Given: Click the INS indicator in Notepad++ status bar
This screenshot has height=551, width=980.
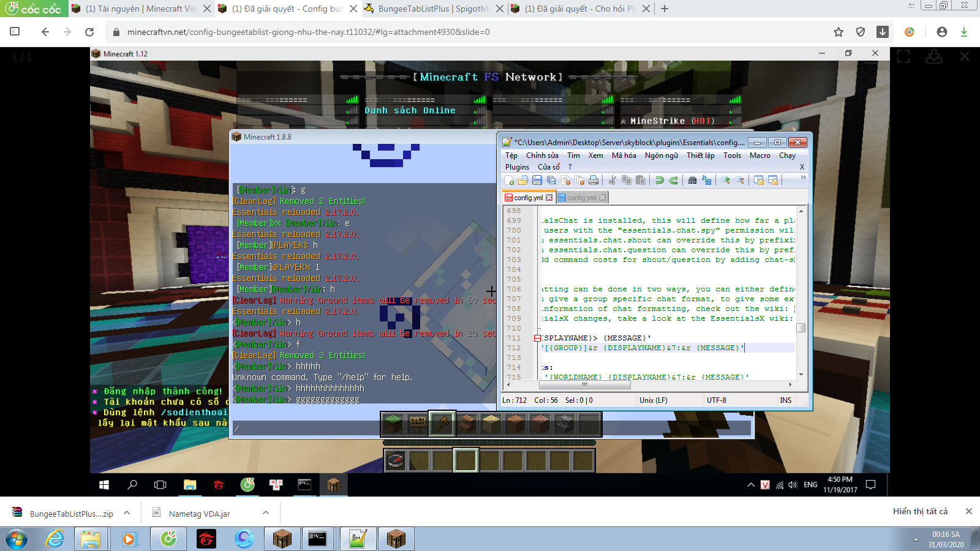Looking at the screenshot, I should click(x=786, y=400).
